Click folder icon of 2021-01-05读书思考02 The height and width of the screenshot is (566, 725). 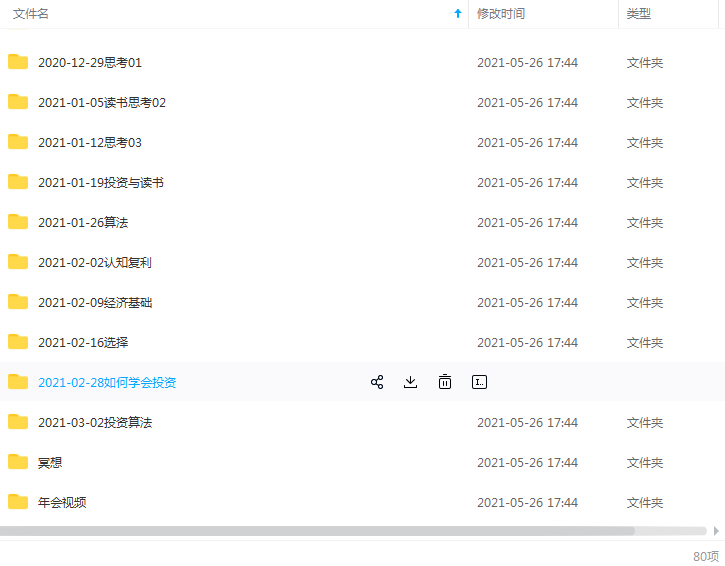[x=18, y=102]
